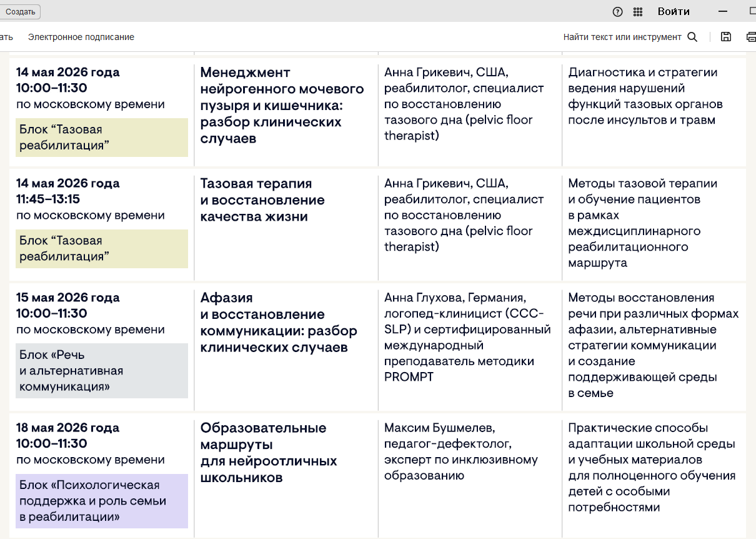Click the Найти текст или инструмент field
Screen dimensions: 756x539
click(622, 37)
